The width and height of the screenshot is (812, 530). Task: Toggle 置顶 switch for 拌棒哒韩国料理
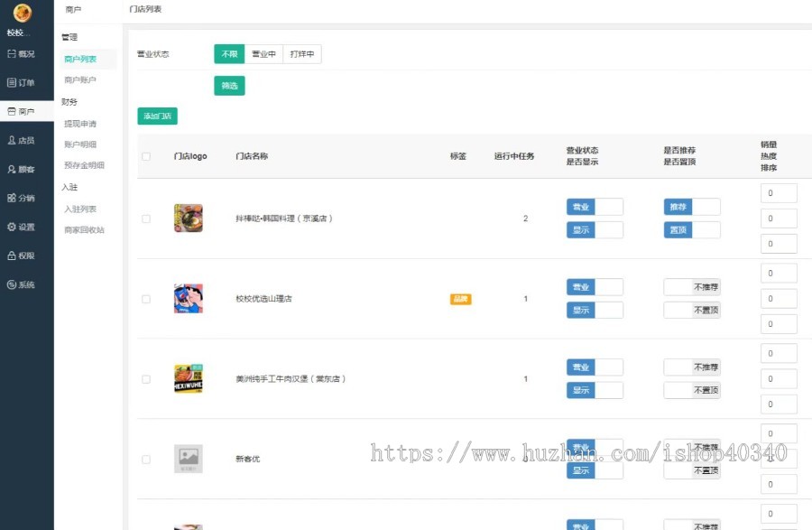(x=692, y=230)
